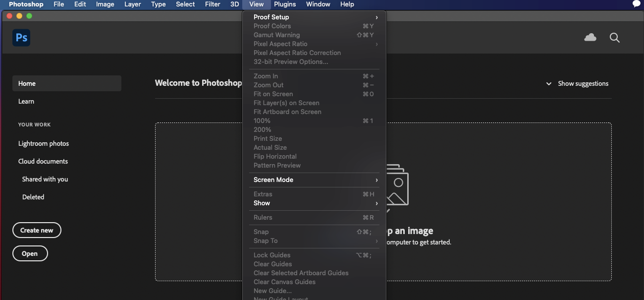Choose 32-bit Preview Options
The width and height of the screenshot is (644, 300).
coord(314,61)
